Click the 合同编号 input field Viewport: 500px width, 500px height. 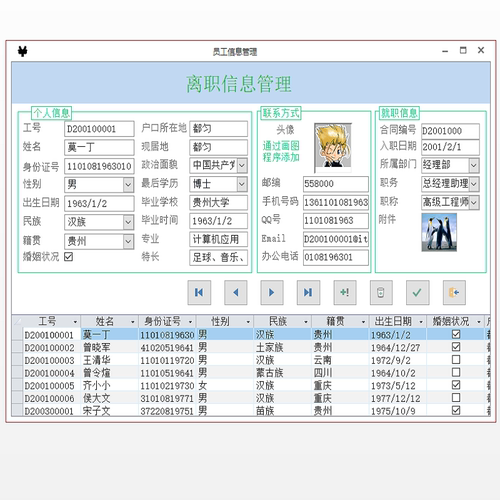tap(450, 131)
